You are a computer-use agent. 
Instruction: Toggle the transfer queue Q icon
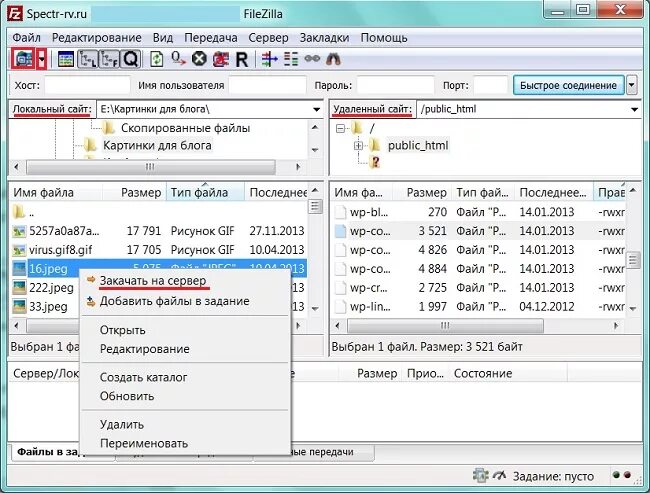131,59
